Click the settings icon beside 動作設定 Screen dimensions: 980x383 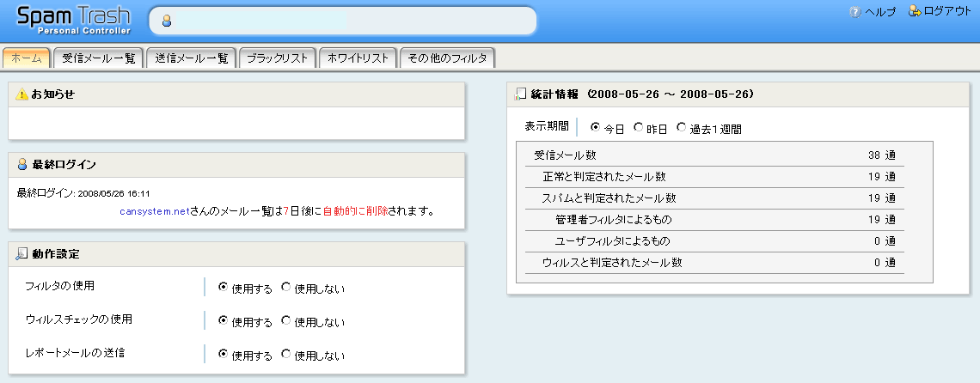pos(21,253)
